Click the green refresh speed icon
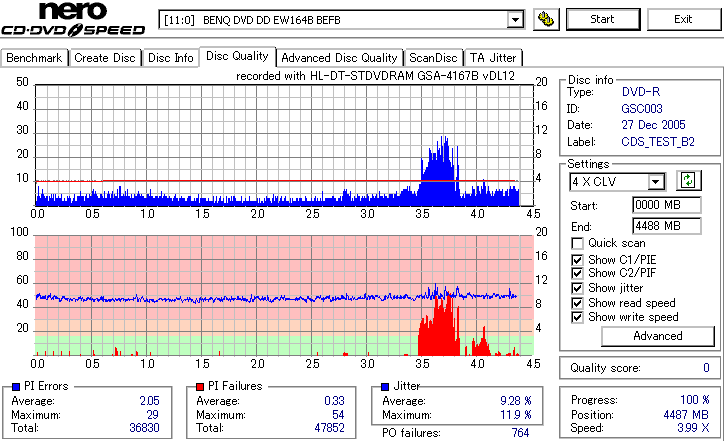Image resolution: width=724 pixels, height=441 pixels. [x=688, y=181]
